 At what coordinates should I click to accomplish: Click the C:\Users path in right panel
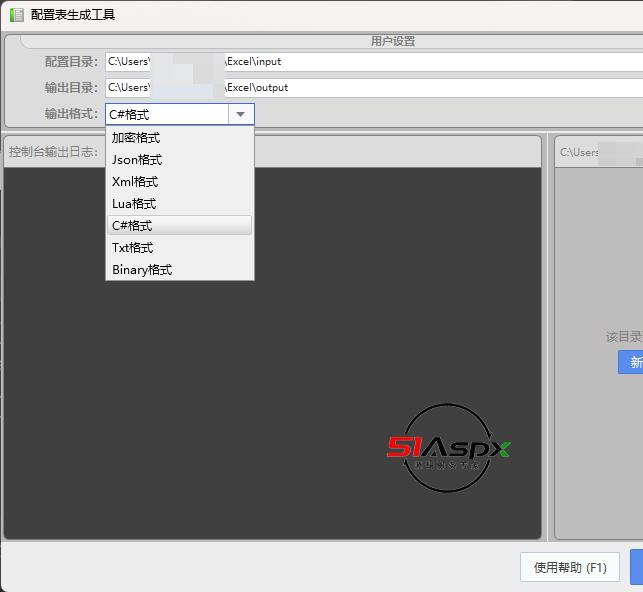(x=580, y=152)
